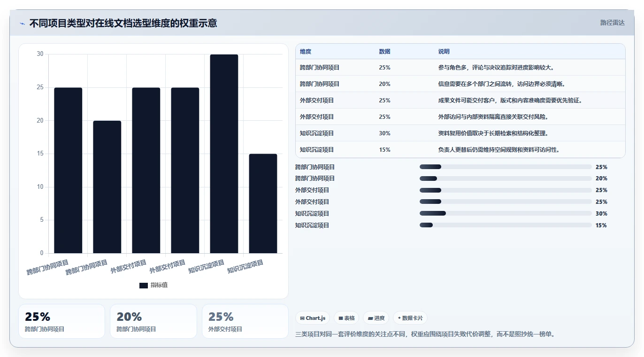
Task: Open the 25% 跨部门协同项目 data card
Action: tap(61, 321)
